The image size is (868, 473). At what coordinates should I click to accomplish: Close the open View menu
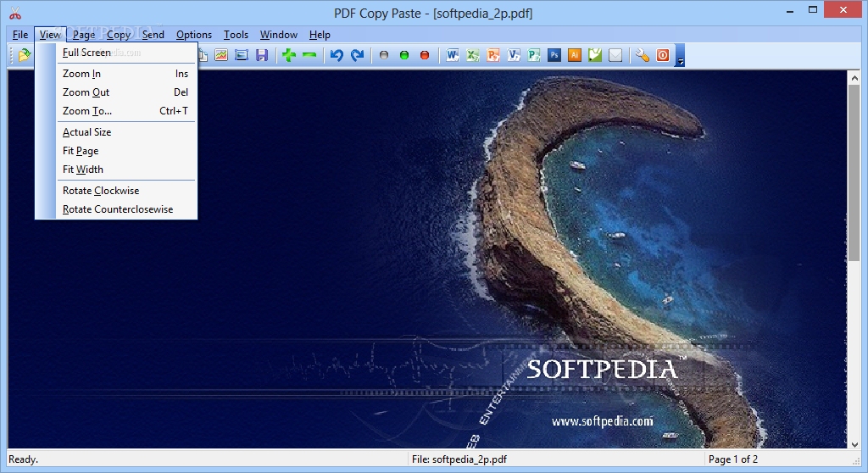(50, 35)
